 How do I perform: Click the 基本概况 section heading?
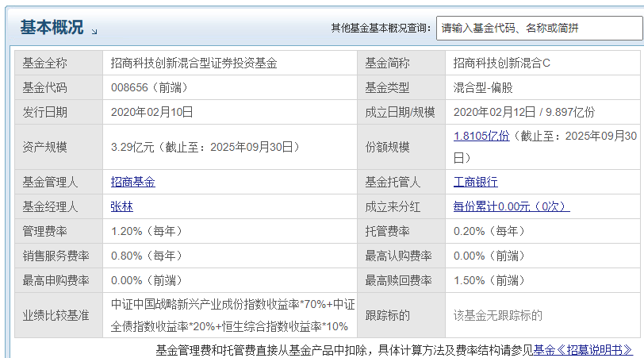52,28
